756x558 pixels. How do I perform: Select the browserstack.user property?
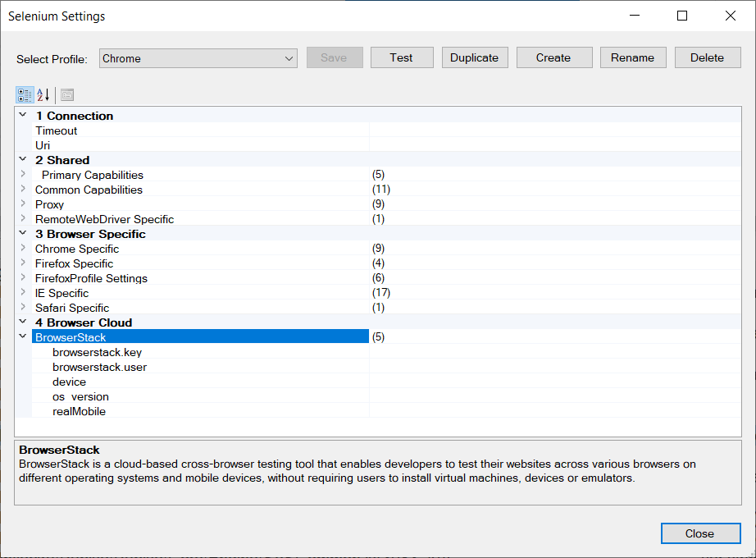point(201,367)
